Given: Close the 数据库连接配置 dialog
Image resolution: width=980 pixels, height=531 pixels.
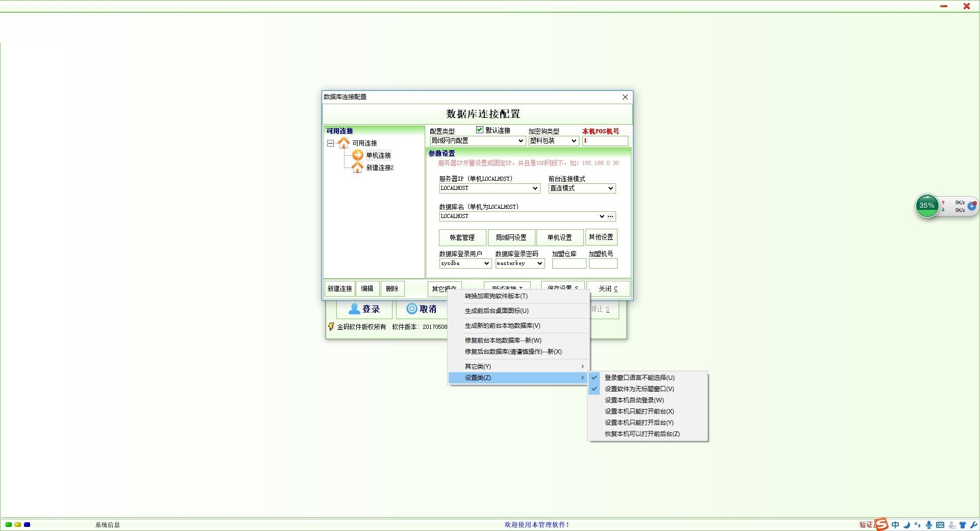Looking at the screenshot, I should click(625, 97).
